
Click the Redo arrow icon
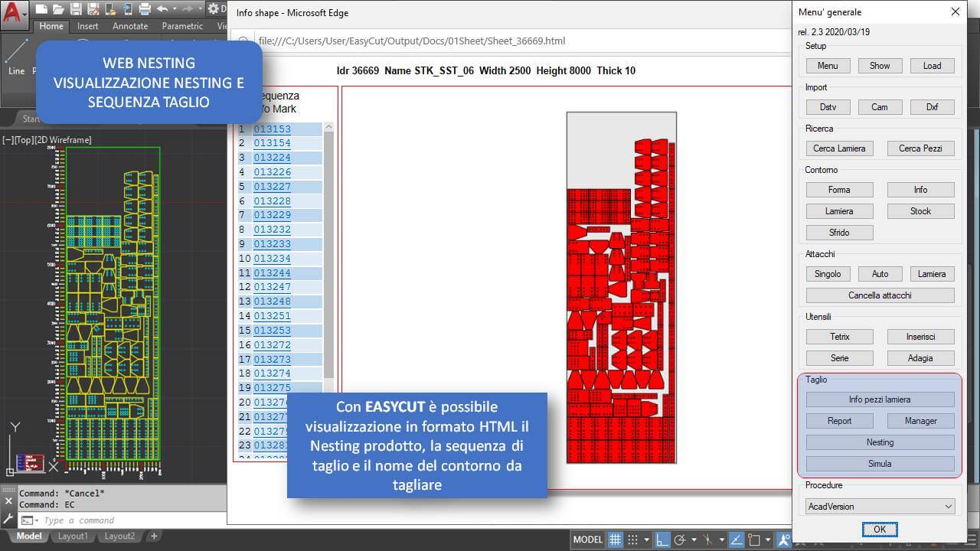click(188, 9)
